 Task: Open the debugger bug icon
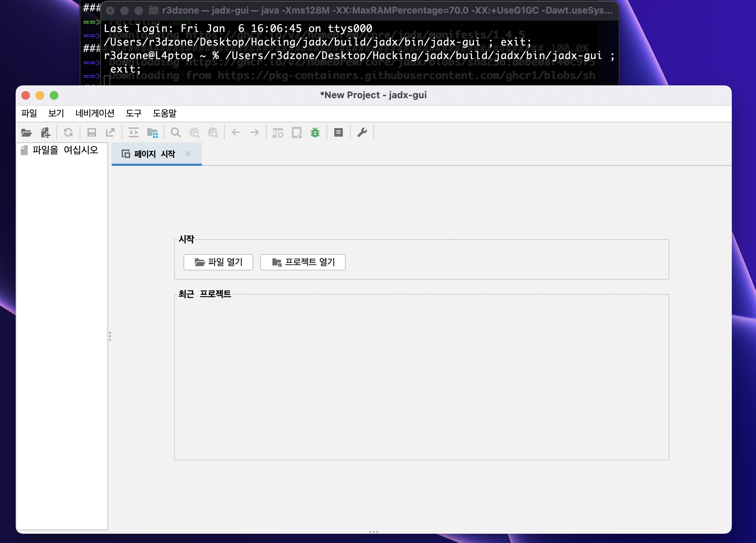(x=315, y=133)
